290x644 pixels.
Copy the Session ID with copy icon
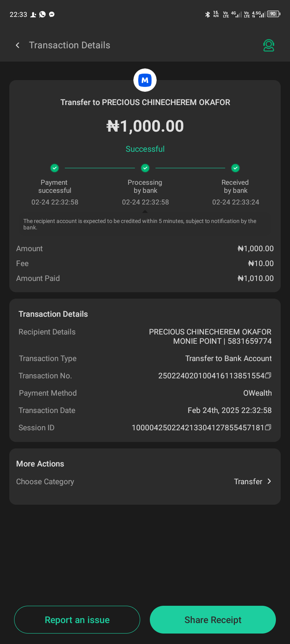point(268,427)
